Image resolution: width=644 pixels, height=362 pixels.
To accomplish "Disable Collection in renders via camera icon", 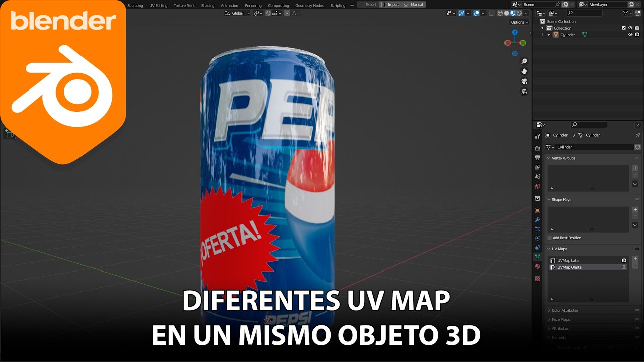I will [637, 28].
